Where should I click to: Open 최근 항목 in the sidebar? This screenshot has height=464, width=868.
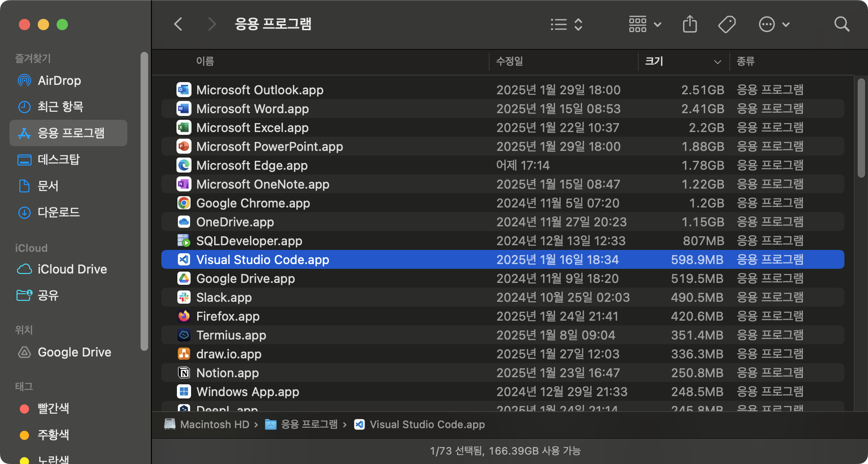coord(68,107)
